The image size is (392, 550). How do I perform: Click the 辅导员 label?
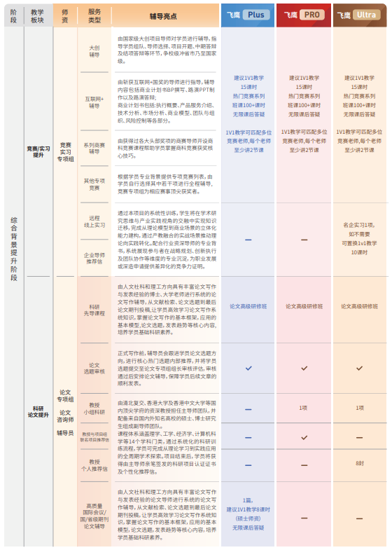click(x=66, y=433)
